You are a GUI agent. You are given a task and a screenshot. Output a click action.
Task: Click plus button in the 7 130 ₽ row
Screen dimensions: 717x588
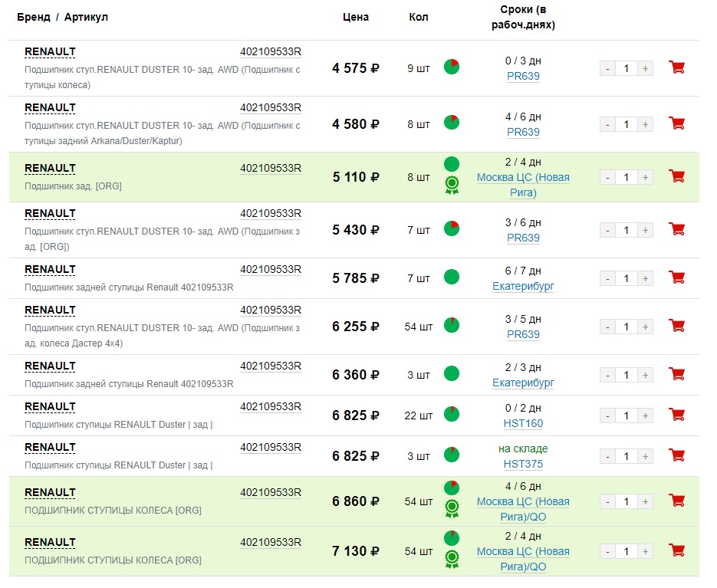645,552
